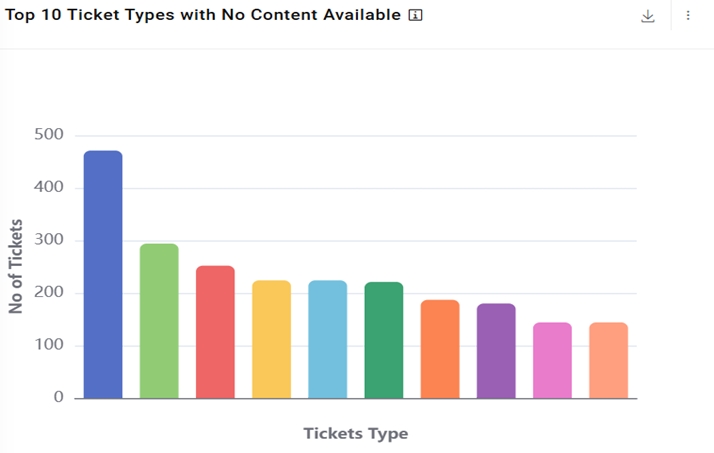This screenshot has width=714, height=453.
Task: Click the 500 value on y-axis
Action: tap(48, 135)
